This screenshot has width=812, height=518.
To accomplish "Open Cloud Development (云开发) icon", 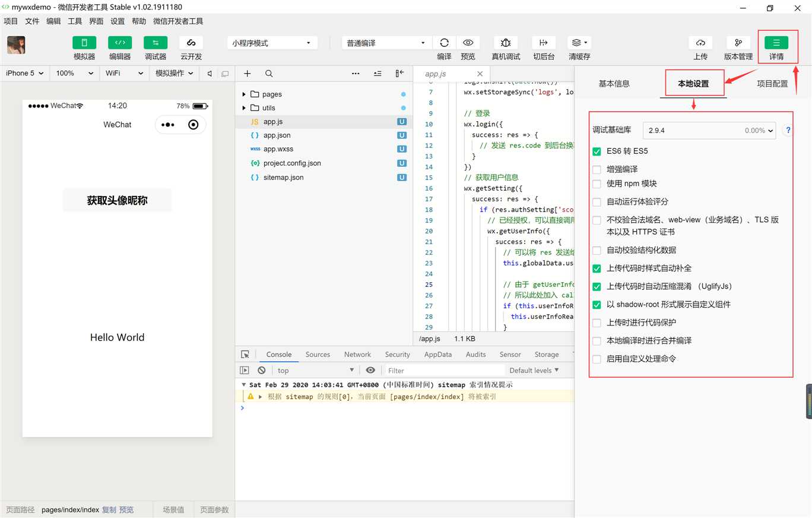I will (191, 43).
